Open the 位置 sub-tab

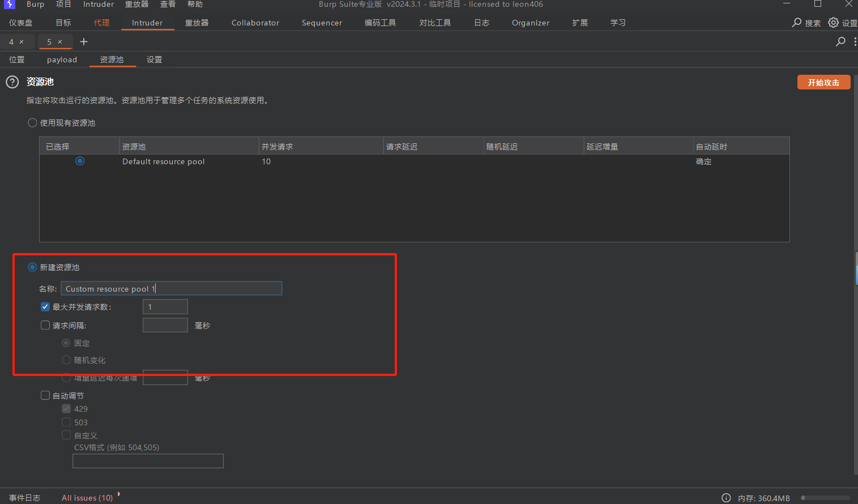pos(16,59)
